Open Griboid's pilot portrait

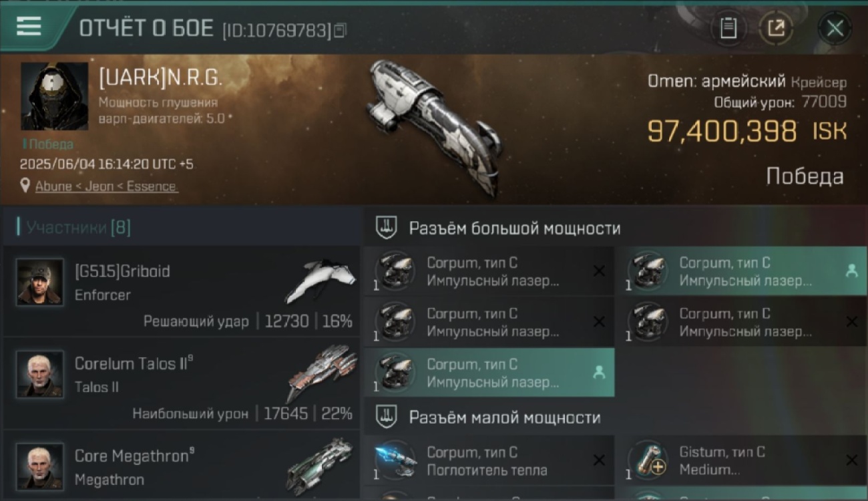tap(40, 283)
